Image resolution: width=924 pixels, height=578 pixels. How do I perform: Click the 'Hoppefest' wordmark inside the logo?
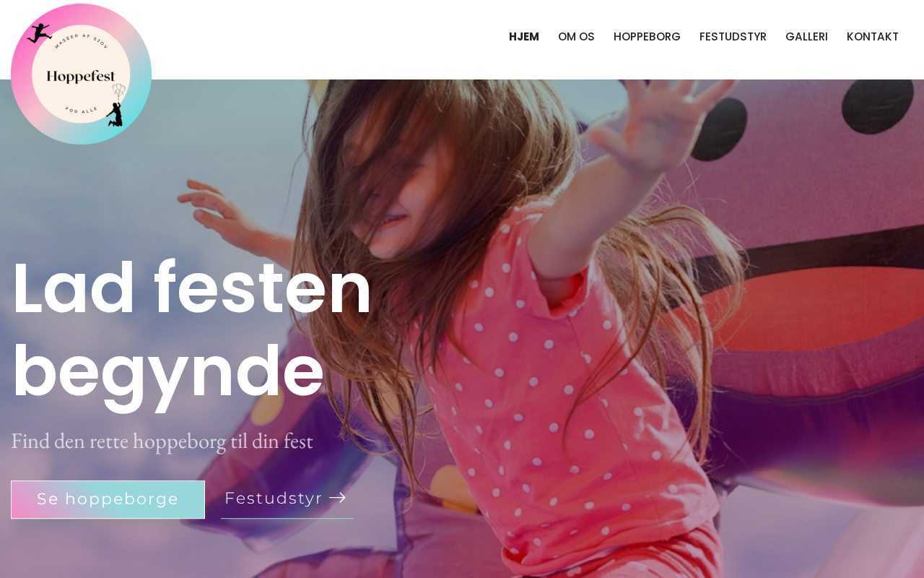coord(81,76)
